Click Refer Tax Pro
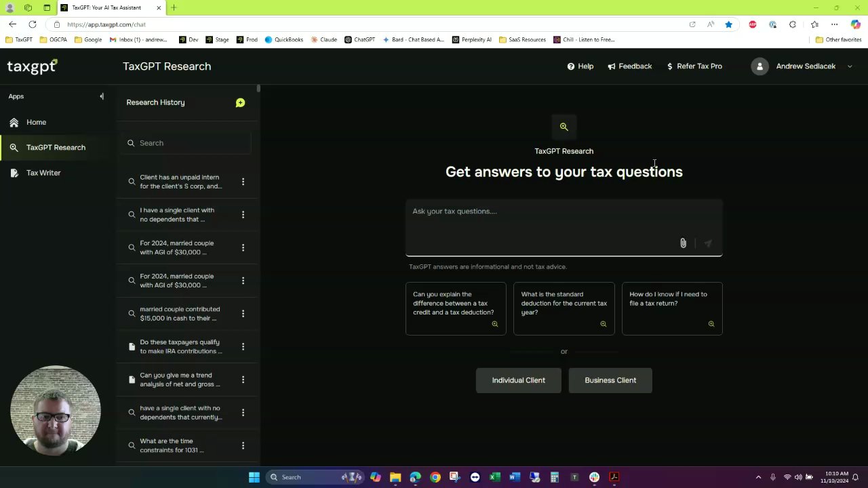This screenshot has width=868, height=488. [x=694, y=66]
